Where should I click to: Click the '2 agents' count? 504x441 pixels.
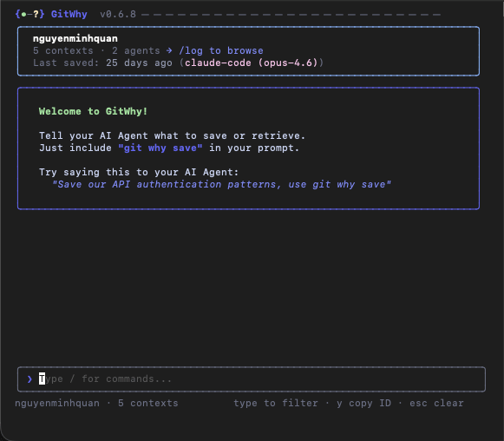[136, 50]
